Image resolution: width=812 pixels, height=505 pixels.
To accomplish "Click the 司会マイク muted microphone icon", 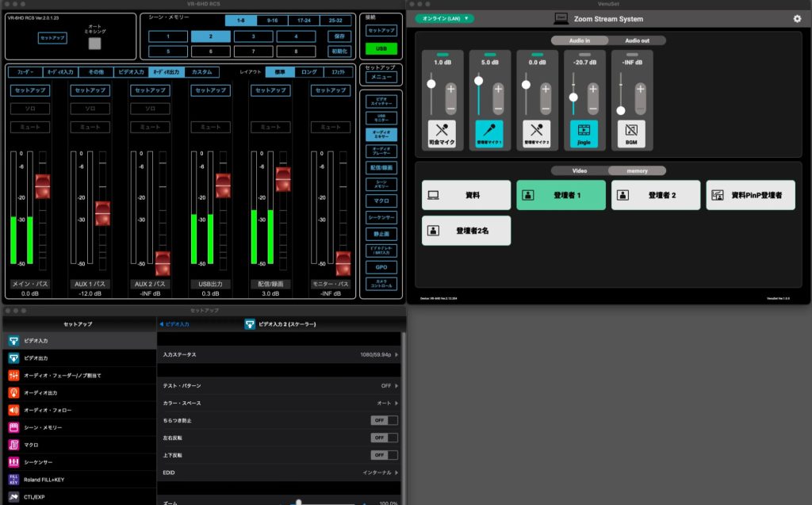I will tap(442, 132).
